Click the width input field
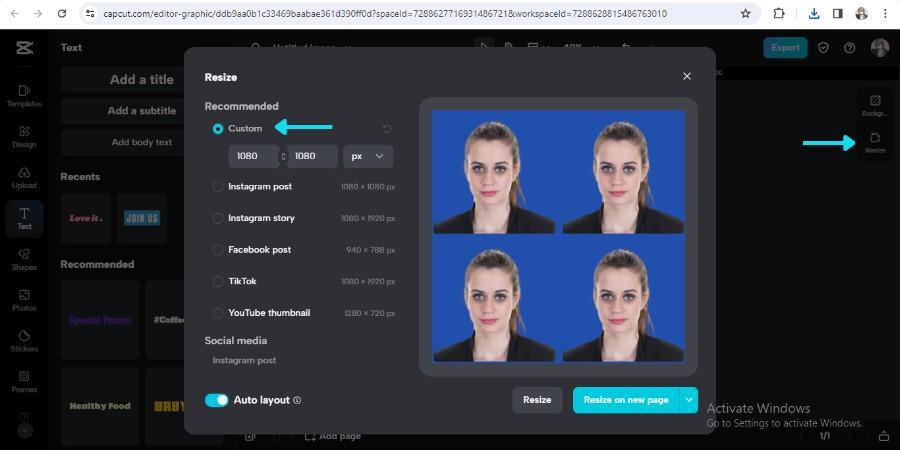The width and height of the screenshot is (900, 450). 254,156
